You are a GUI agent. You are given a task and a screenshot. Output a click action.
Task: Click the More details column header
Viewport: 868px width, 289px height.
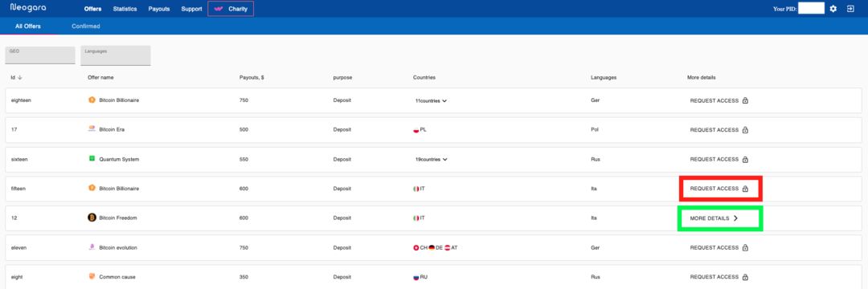(x=702, y=77)
